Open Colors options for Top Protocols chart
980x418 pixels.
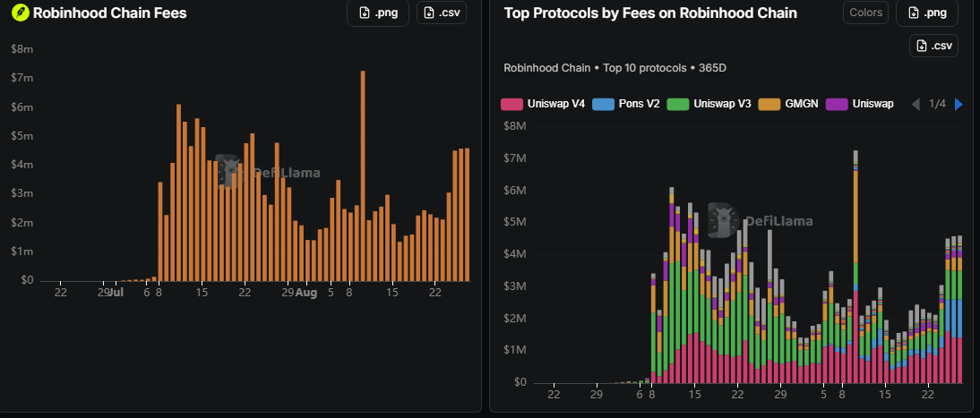tap(865, 12)
